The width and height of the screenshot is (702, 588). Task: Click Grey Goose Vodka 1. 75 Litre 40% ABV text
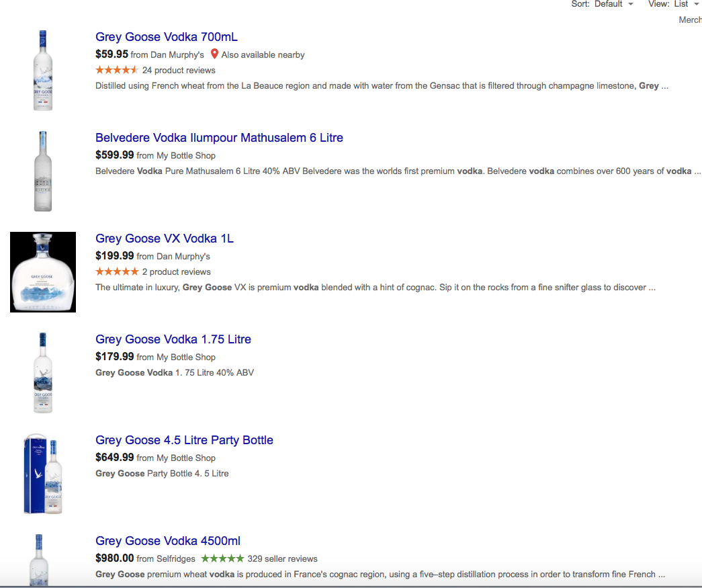click(x=175, y=372)
